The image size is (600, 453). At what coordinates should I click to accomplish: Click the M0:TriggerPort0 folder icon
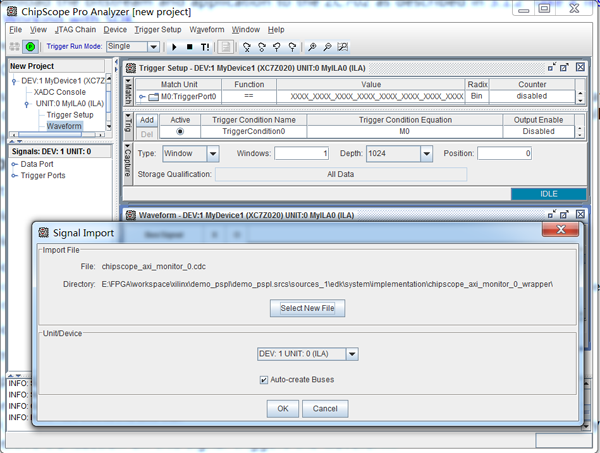coord(153,97)
